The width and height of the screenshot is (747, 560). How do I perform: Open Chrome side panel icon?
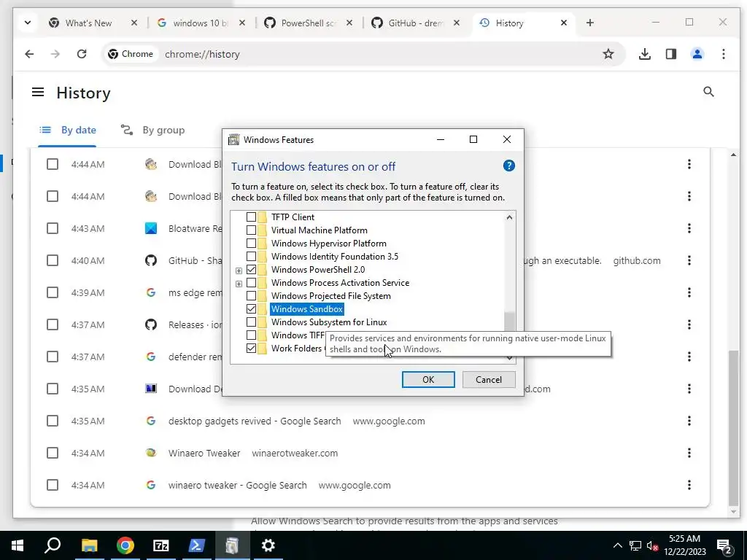point(671,54)
